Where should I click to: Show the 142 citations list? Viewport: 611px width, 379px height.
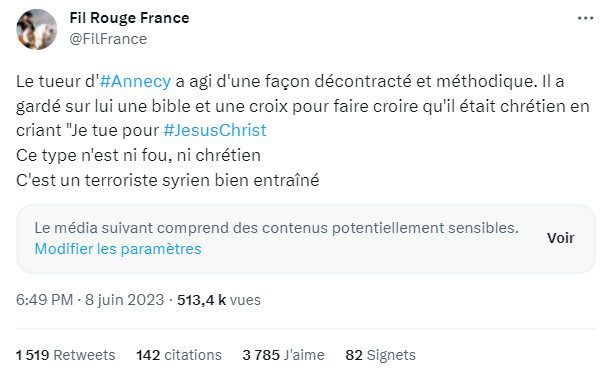[x=179, y=355]
